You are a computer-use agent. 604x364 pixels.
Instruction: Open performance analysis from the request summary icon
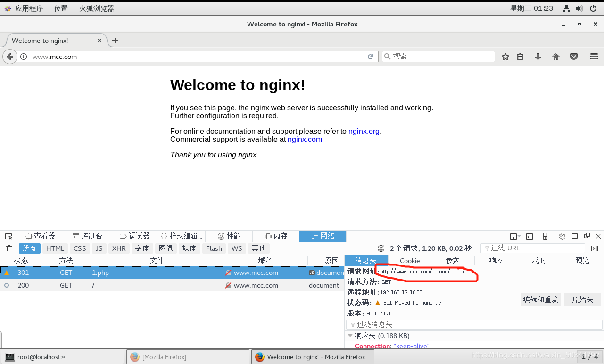[381, 248]
